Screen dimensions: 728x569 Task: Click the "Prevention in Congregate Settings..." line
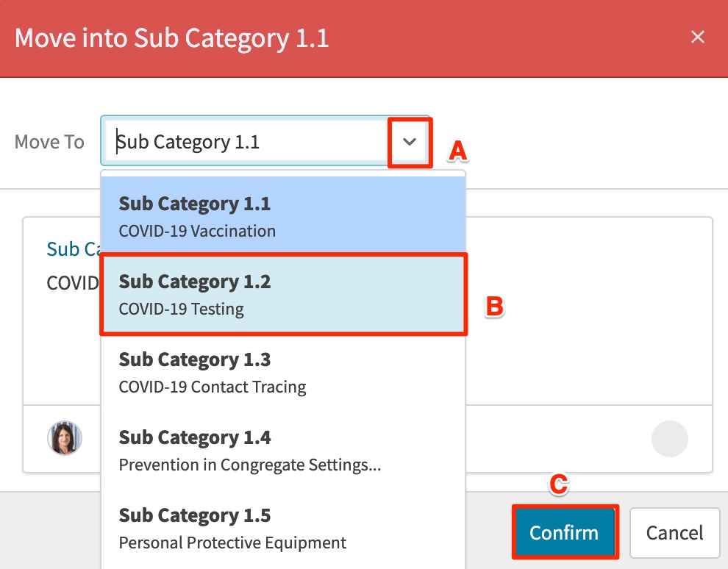[250, 465]
